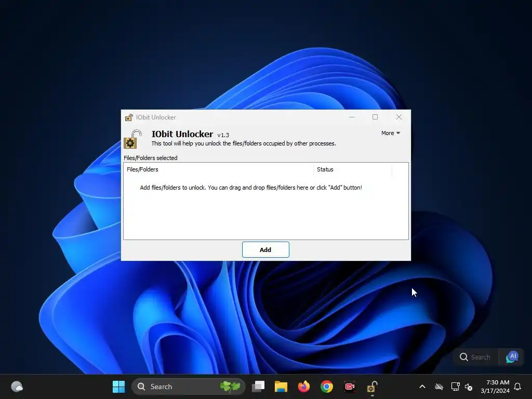Click the IObit Unlocker padlock logo

point(133,139)
